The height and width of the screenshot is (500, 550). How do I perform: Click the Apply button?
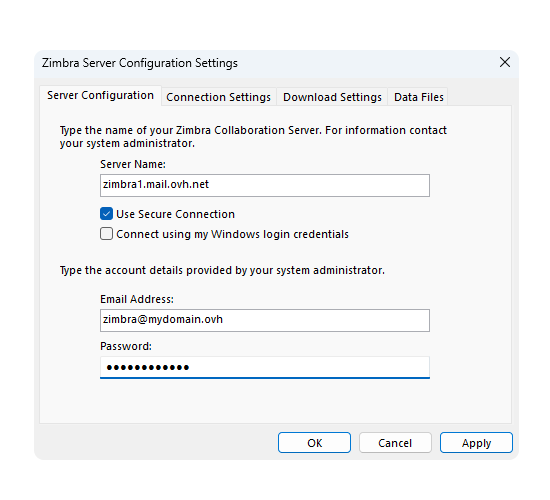(476, 443)
